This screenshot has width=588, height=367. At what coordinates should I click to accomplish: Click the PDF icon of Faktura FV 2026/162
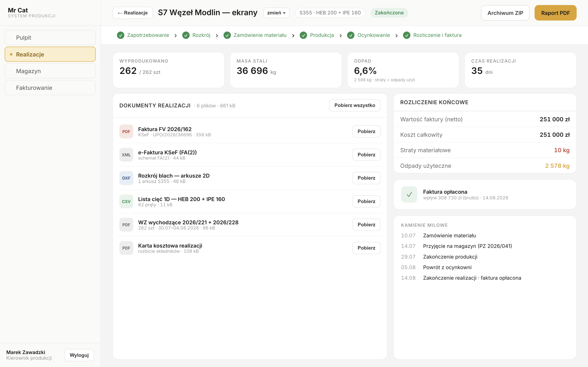126,131
